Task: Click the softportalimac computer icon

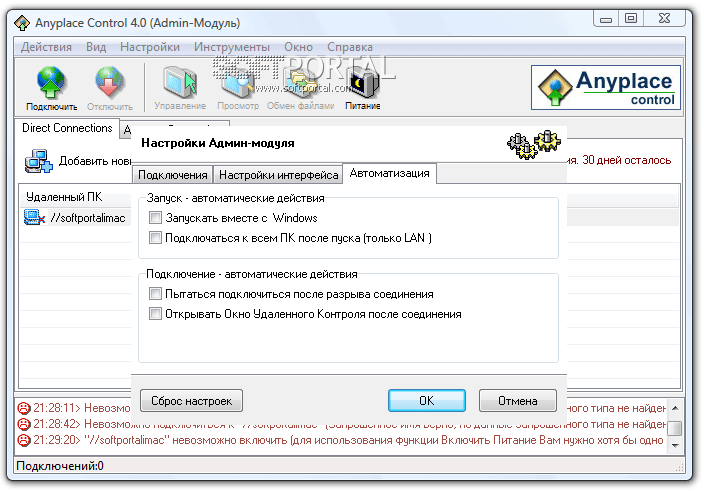Action: click(35, 218)
